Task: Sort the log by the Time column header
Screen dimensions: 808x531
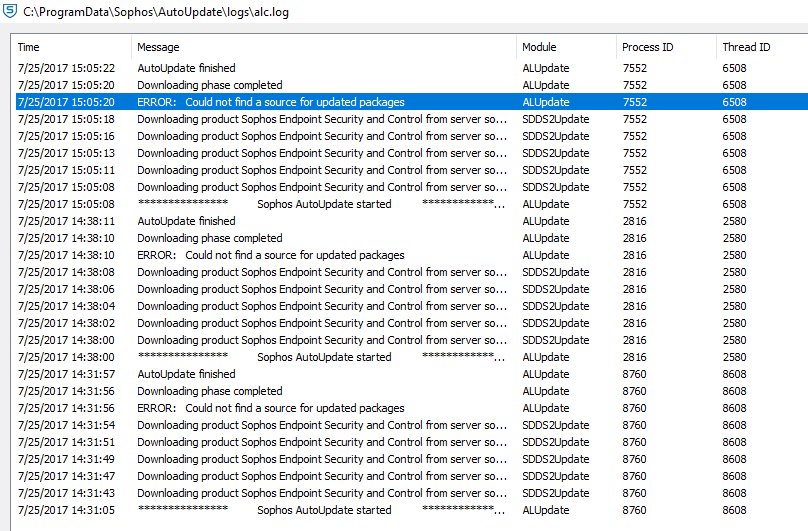Action: point(71,47)
